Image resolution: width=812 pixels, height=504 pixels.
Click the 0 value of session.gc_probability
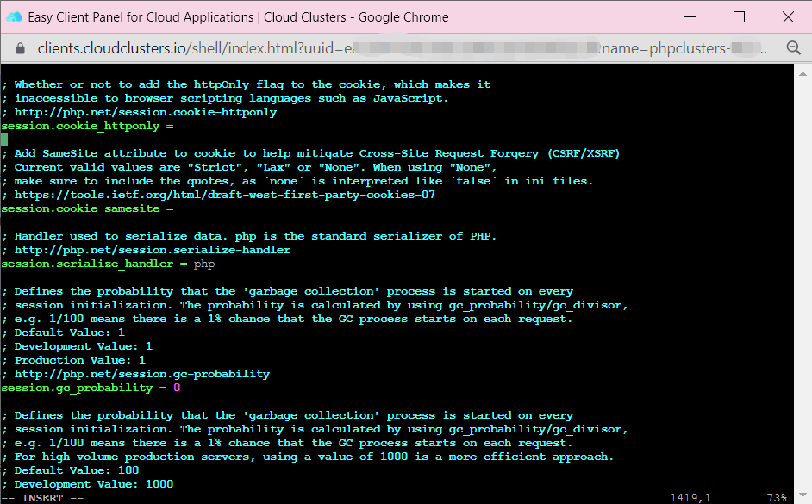point(177,388)
